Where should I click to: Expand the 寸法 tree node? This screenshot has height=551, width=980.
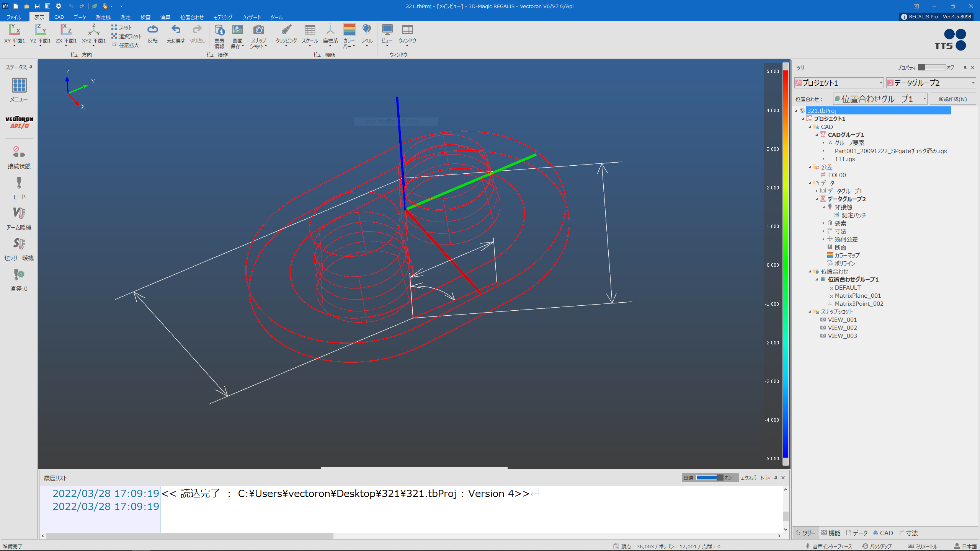[x=823, y=231]
